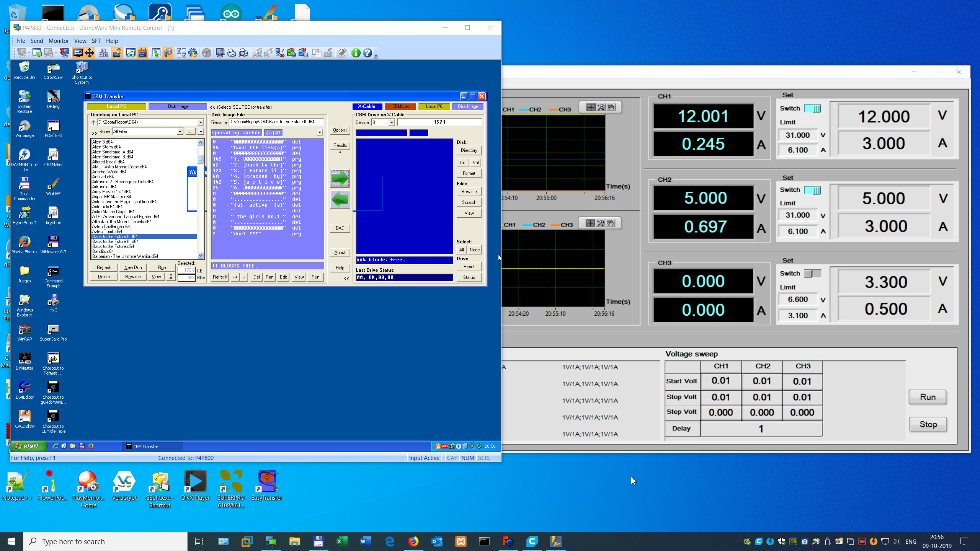The height and width of the screenshot is (551, 980).
Task: Click the four-arrow move toolbar icon
Action: [90, 53]
